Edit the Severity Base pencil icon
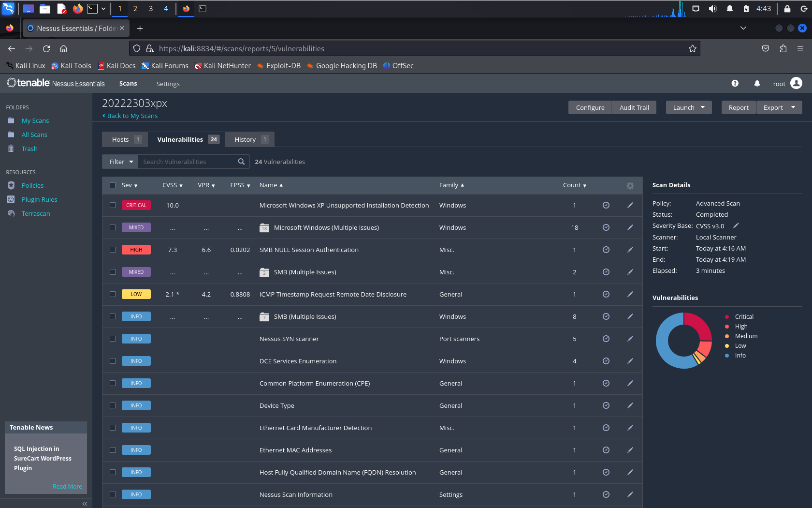This screenshot has height=508, width=812. click(x=736, y=225)
